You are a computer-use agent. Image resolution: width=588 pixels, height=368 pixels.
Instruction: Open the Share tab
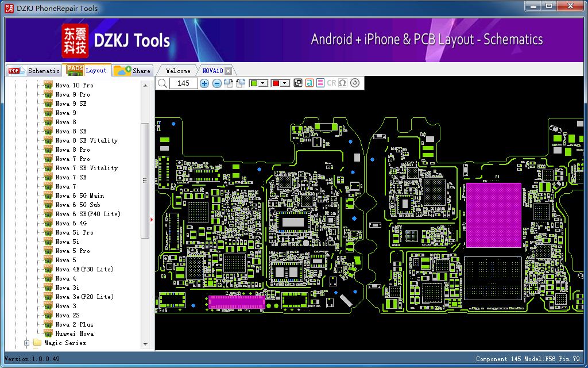tap(133, 71)
